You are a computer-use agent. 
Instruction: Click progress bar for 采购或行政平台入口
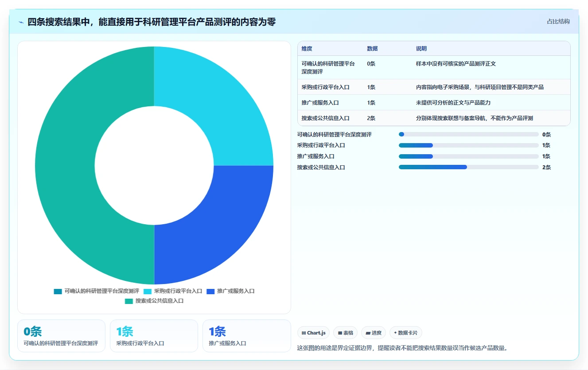pos(469,145)
